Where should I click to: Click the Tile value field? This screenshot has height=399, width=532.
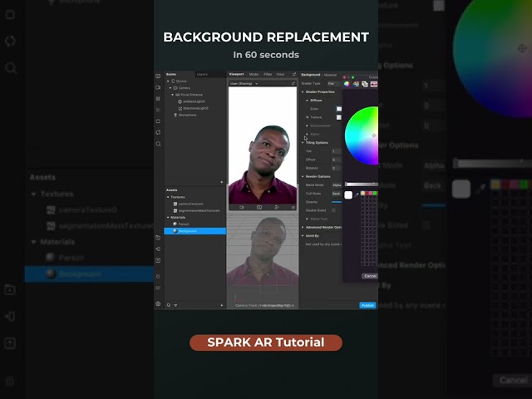337,151
